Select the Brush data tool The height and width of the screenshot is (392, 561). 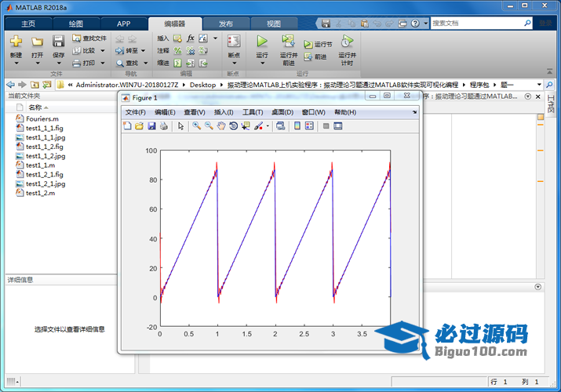pos(258,125)
